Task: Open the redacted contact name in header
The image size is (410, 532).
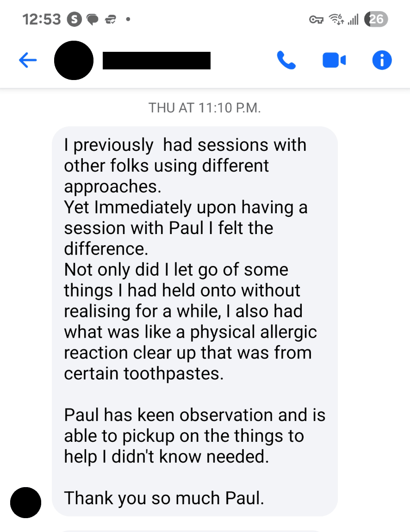Action: (x=156, y=61)
